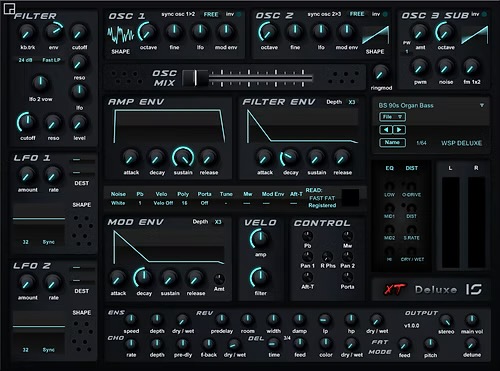Click the Pb value 1
The width and height of the screenshot is (500, 371).
(140, 203)
